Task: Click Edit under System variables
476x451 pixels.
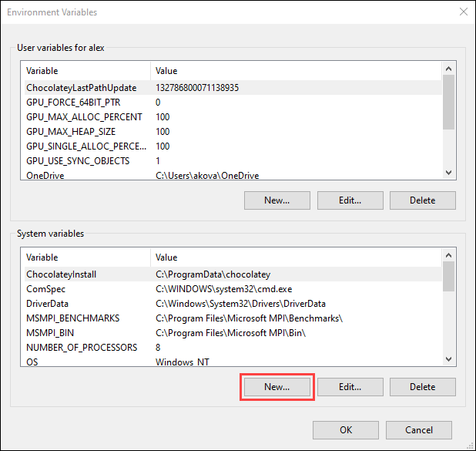Action: (x=350, y=387)
